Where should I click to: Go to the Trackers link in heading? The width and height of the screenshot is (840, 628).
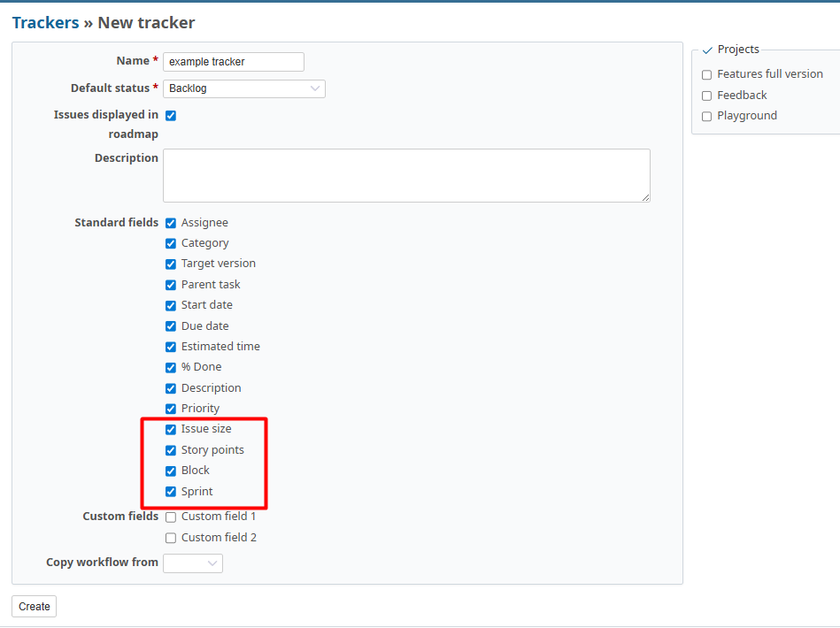45,23
